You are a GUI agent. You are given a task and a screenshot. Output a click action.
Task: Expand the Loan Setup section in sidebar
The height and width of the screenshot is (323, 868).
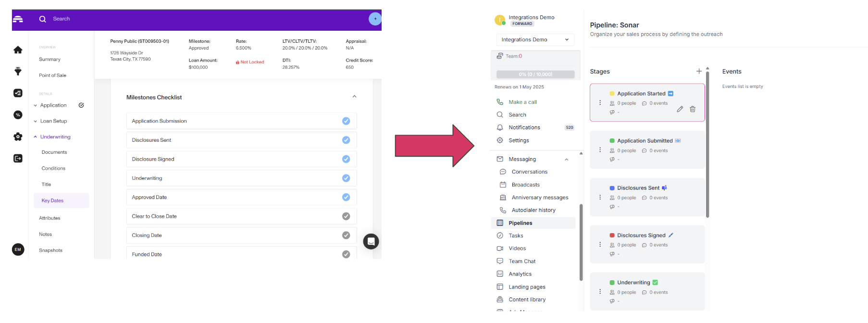(35, 121)
